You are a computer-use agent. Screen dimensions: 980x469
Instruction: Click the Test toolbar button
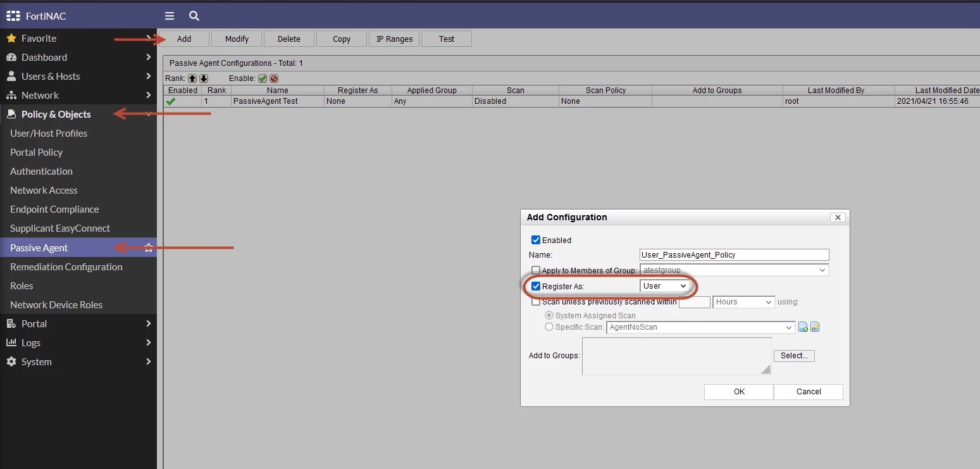[447, 39]
